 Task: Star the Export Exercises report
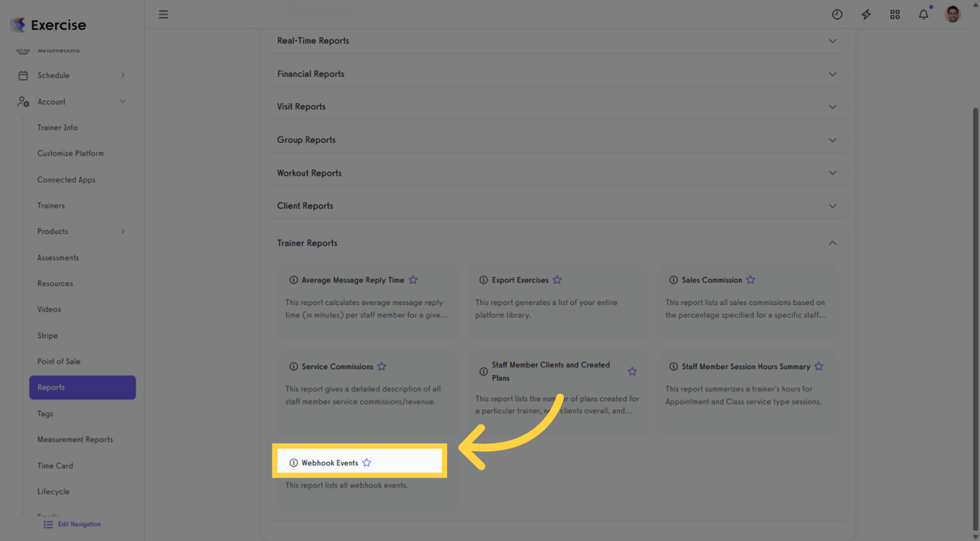(x=558, y=280)
